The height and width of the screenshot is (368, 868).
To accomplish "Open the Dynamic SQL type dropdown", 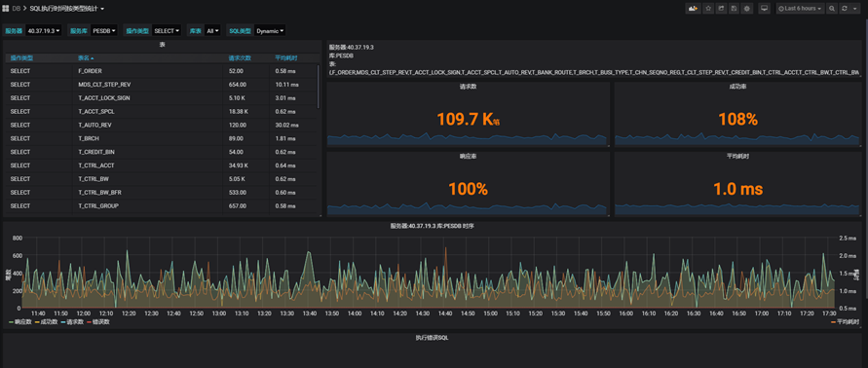I will (270, 31).
